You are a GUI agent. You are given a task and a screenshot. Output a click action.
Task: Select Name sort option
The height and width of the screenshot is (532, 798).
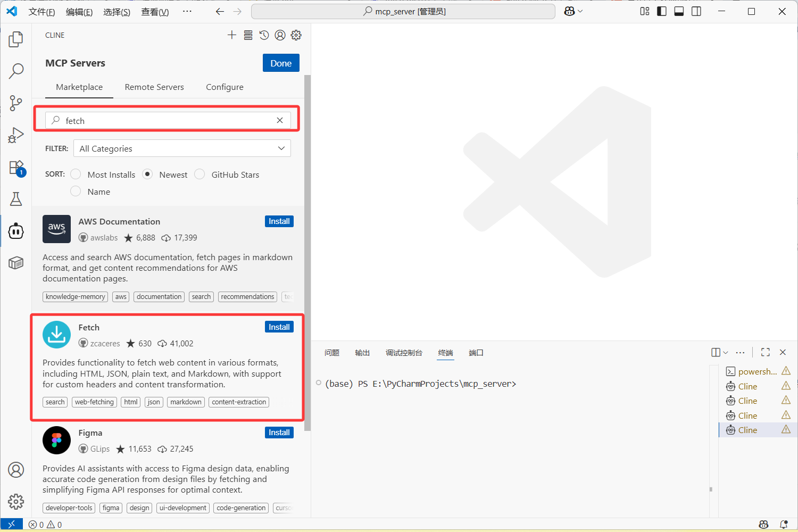point(76,191)
